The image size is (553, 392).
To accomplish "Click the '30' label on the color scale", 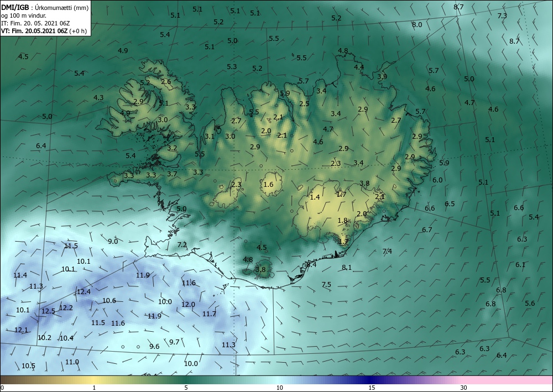I will coord(463,388).
